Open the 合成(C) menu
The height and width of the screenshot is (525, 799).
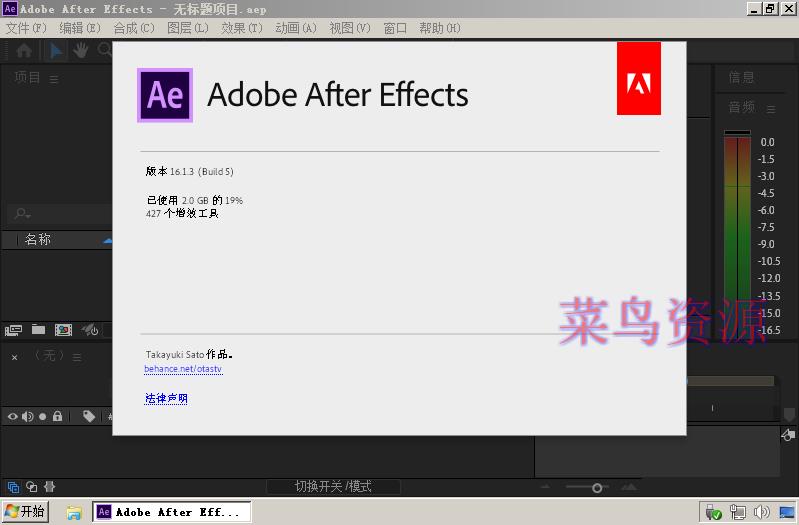134,28
